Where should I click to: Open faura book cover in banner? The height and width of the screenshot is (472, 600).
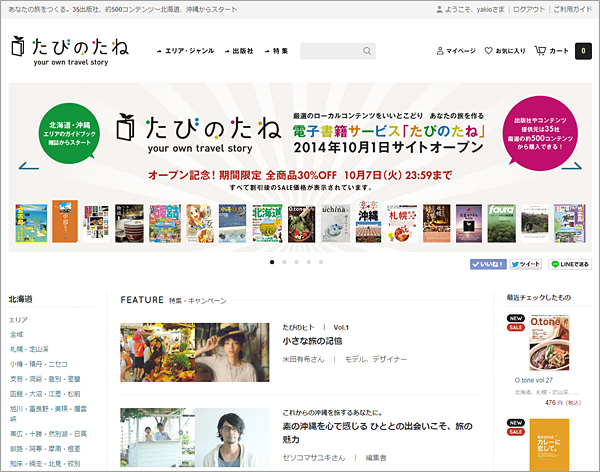point(501,223)
